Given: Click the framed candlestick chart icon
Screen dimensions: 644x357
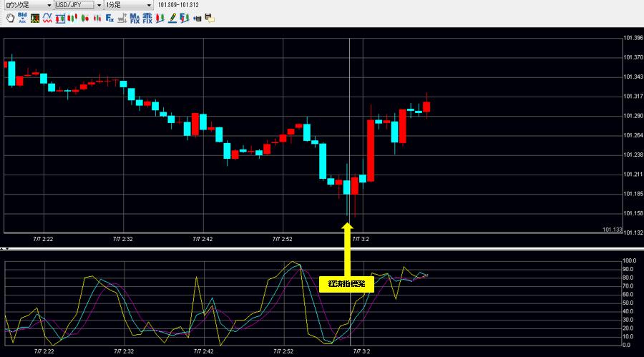Looking at the screenshot, I should coord(60,19).
